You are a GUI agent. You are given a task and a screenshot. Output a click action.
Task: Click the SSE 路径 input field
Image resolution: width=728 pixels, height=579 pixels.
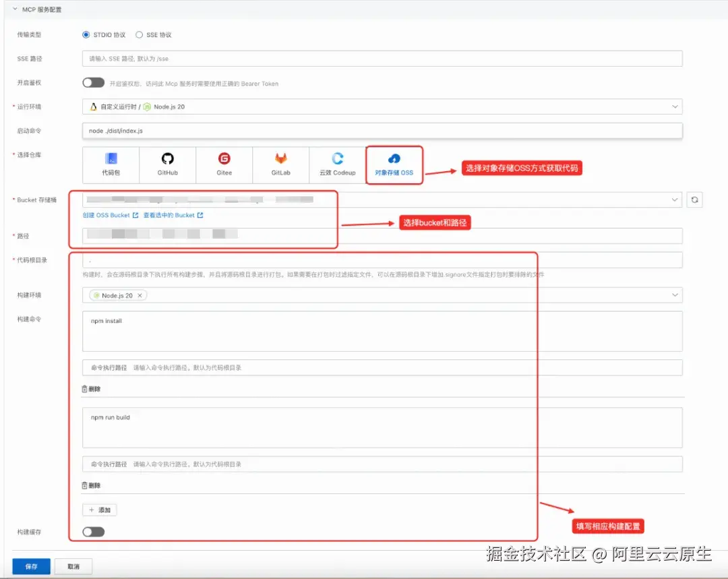click(382, 59)
